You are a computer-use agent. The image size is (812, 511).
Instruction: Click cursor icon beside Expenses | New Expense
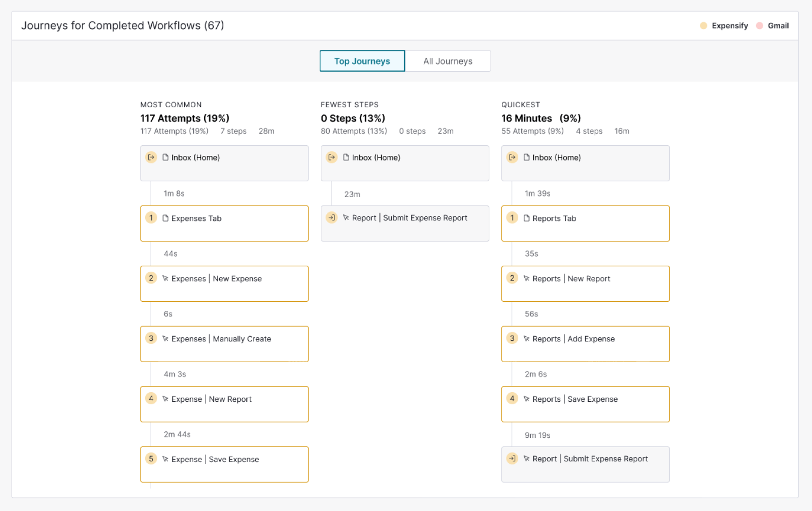pos(165,278)
